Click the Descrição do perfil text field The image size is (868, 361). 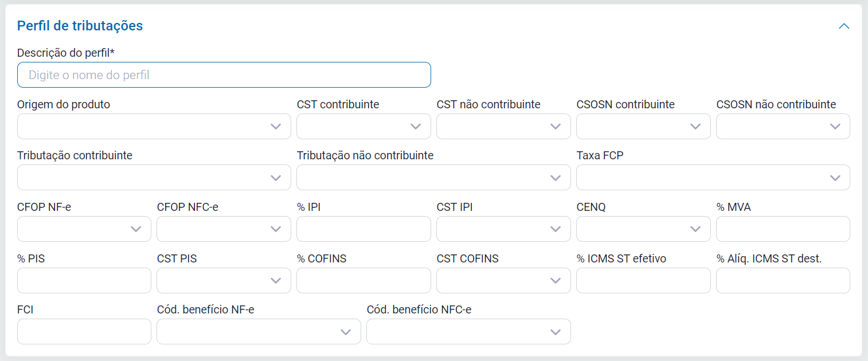(224, 75)
